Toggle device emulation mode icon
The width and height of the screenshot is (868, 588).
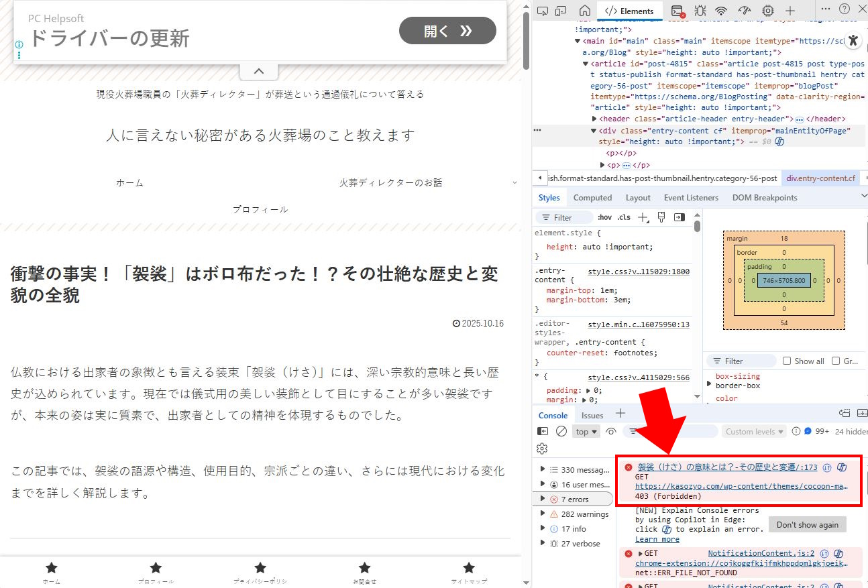point(560,11)
